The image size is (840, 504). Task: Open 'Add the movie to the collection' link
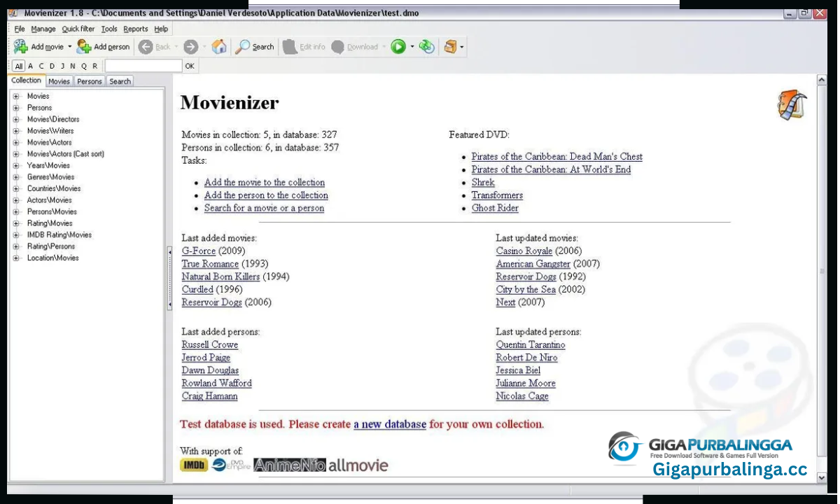265,183
